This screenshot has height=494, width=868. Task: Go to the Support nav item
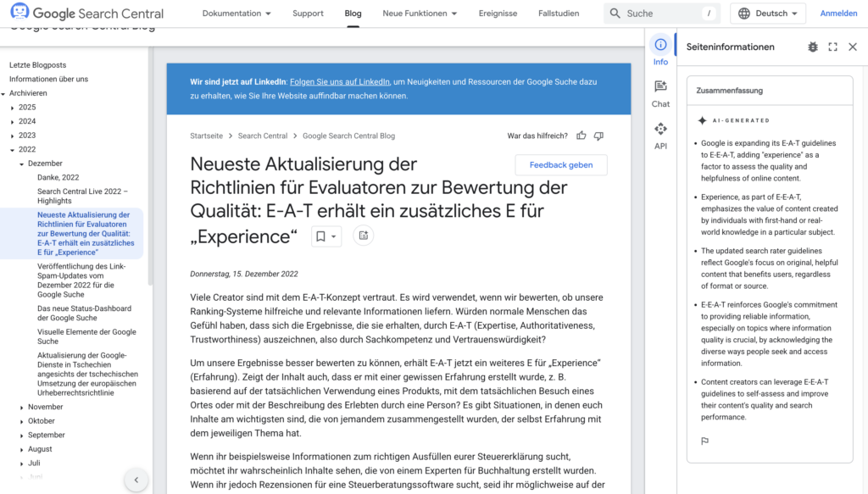coord(308,14)
